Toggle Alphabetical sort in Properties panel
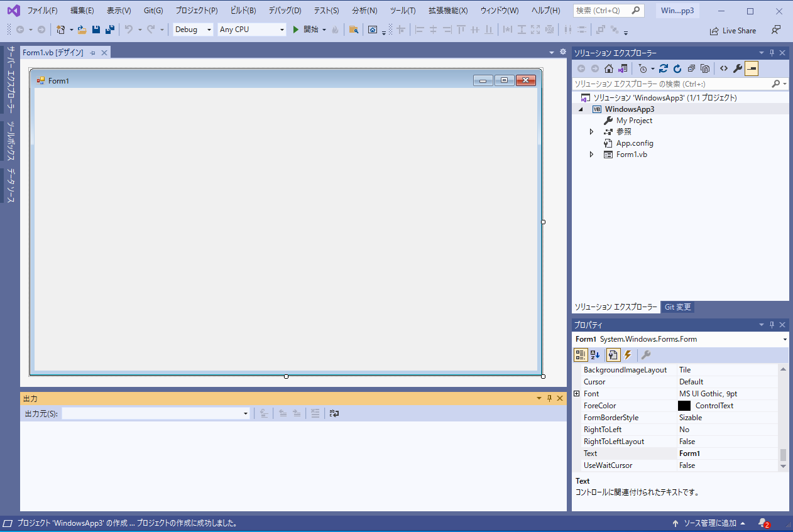This screenshot has width=793, height=532. pyautogui.click(x=595, y=355)
